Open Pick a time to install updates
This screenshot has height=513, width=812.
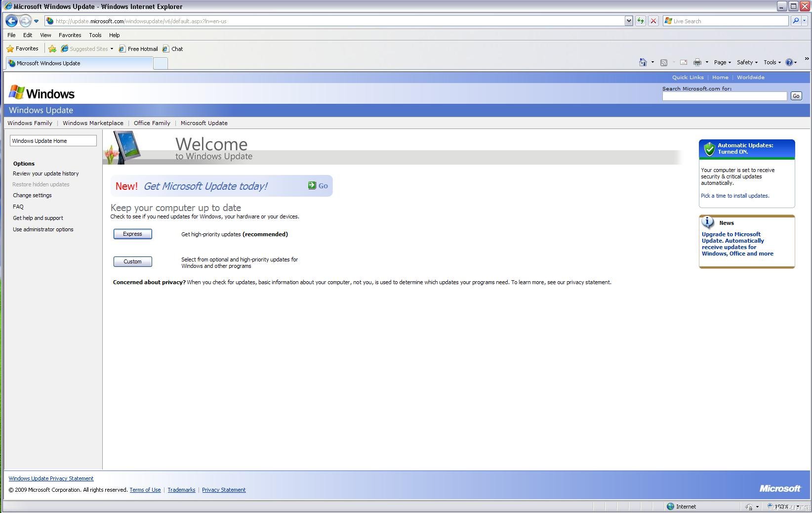(x=735, y=196)
